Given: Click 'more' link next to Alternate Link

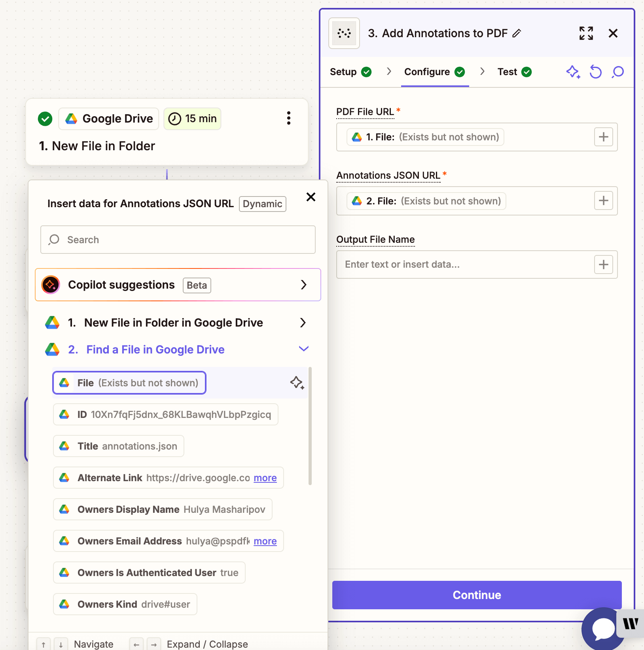Looking at the screenshot, I should pyautogui.click(x=265, y=478).
